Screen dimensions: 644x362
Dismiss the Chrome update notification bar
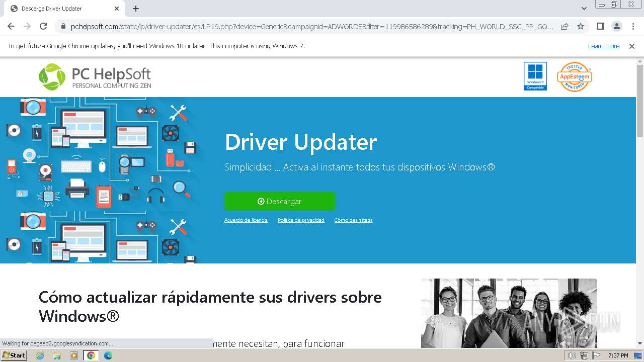pos(632,46)
